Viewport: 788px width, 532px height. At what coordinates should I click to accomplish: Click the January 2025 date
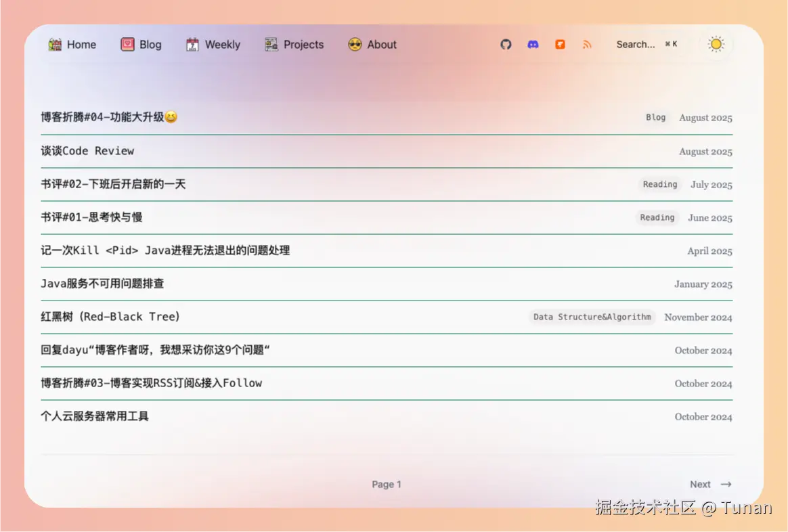(x=703, y=284)
